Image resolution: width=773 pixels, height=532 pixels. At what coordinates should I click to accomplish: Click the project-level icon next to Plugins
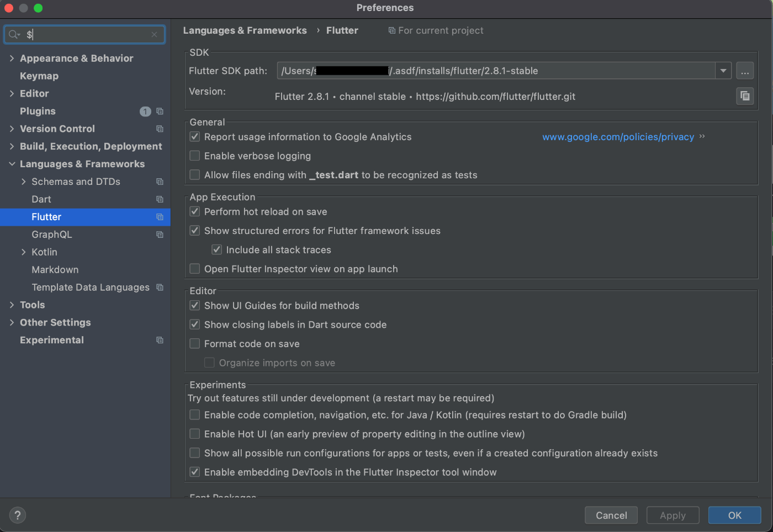160,111
